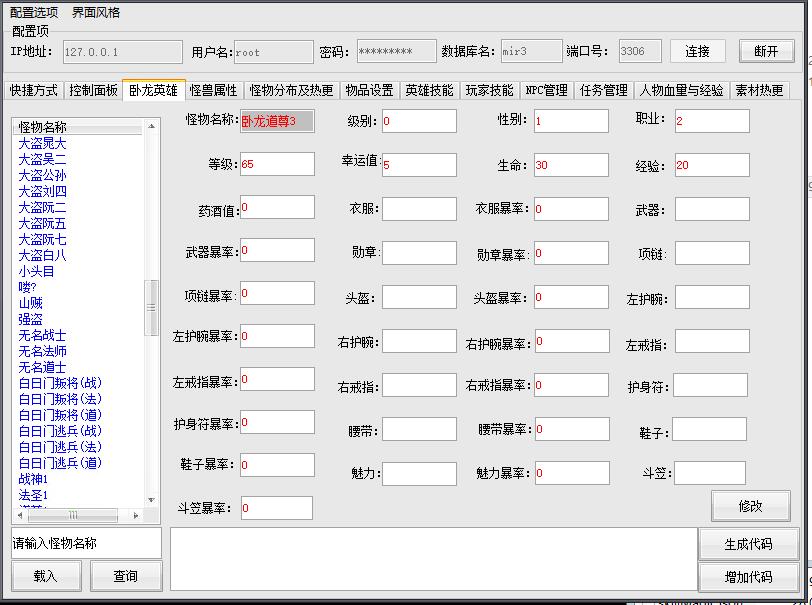This screenshot has height=605, width=812.
Task: Click the 等级 field showing 65
Action: point(276,164)
